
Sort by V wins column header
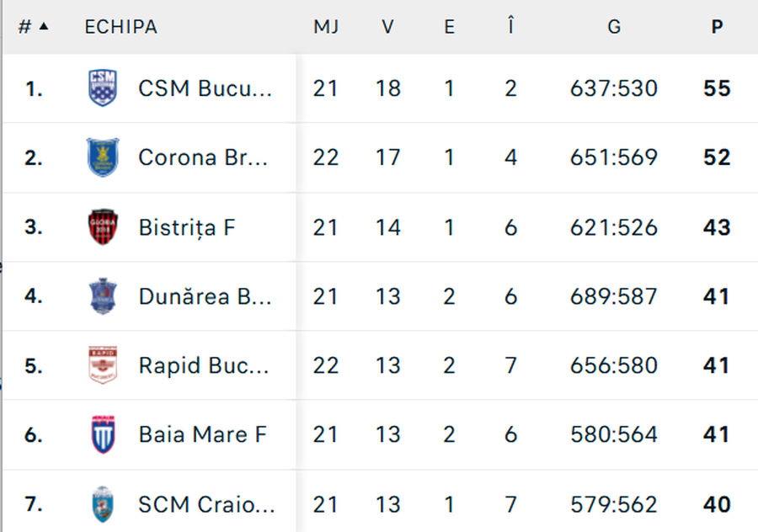click(x=387, y=27)
